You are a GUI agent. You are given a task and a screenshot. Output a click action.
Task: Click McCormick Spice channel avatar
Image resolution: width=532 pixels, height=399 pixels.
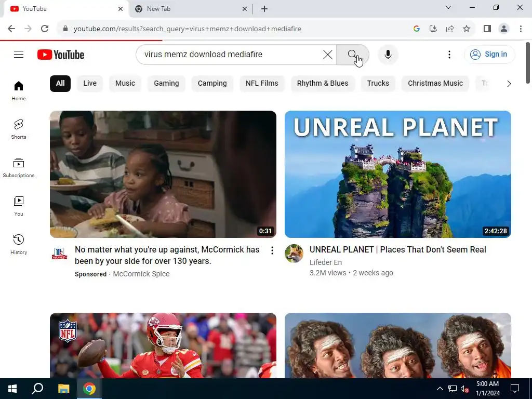59,254
